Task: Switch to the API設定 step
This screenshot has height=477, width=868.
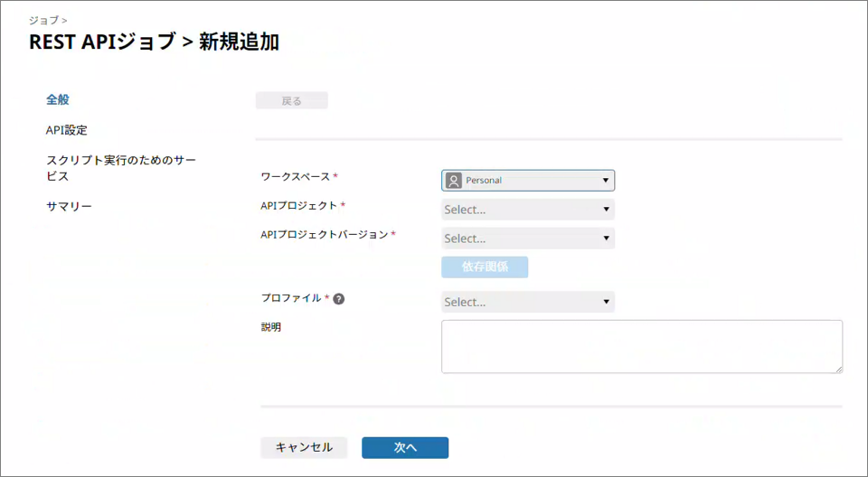Action: coord(67,130)
